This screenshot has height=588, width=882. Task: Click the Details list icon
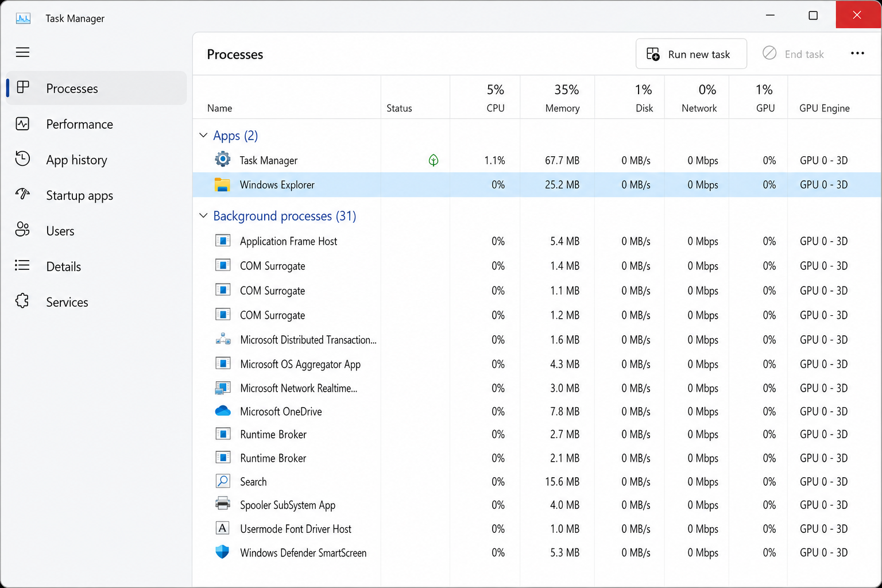tap(22, 265)
